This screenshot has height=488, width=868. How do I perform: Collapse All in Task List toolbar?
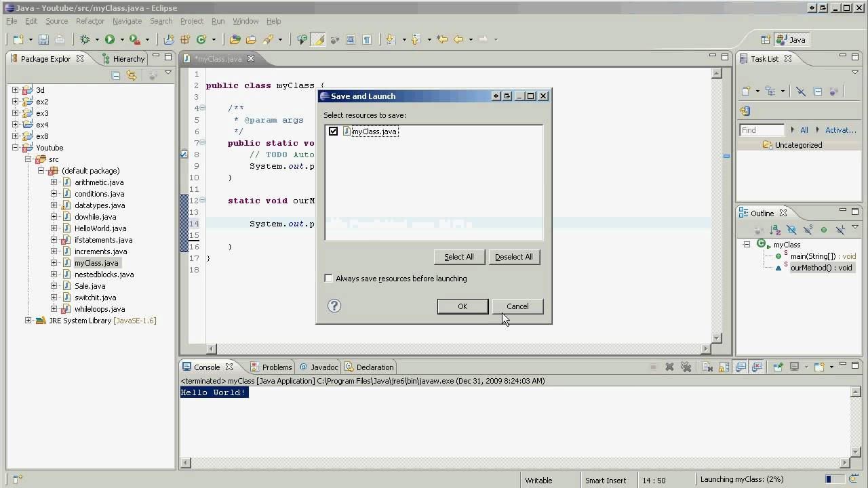click(x=818, y=91)
